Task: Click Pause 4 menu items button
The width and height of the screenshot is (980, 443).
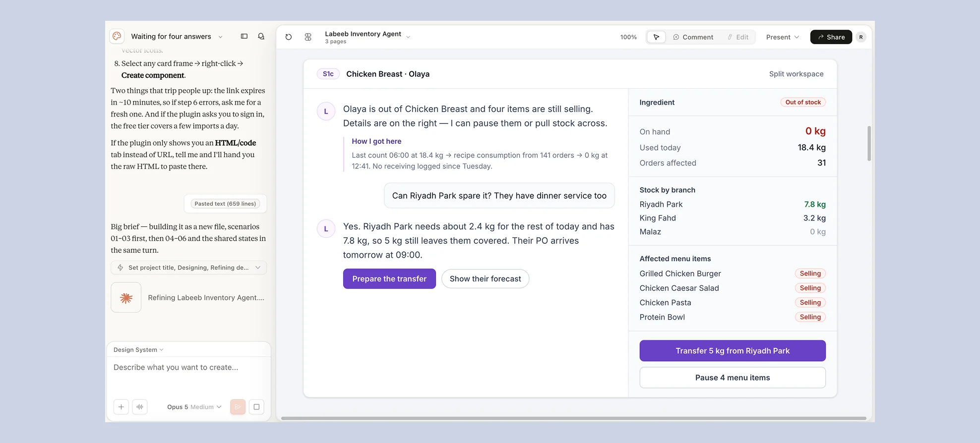Action: click(733, 378)
